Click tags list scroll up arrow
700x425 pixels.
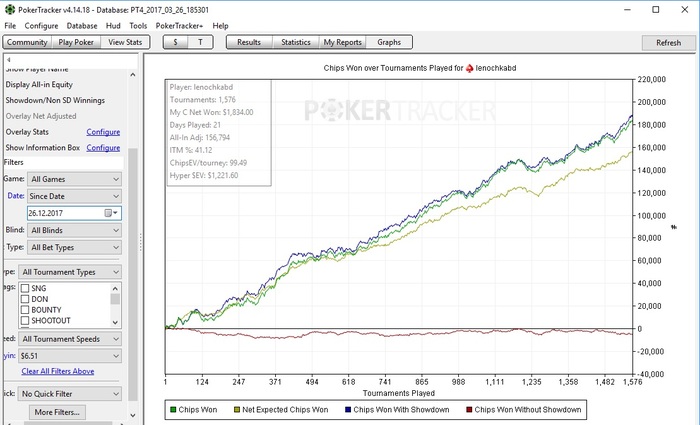[115, 288]
